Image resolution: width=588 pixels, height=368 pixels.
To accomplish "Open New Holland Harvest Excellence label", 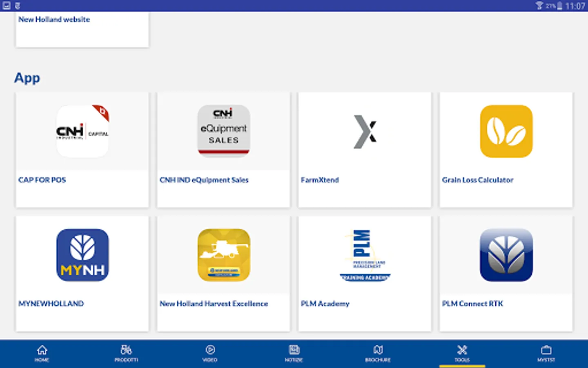I will click(x=214, y=303).
